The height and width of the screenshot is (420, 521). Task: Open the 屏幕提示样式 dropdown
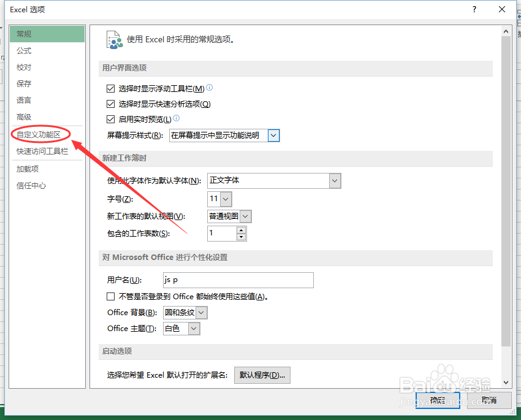273,136
